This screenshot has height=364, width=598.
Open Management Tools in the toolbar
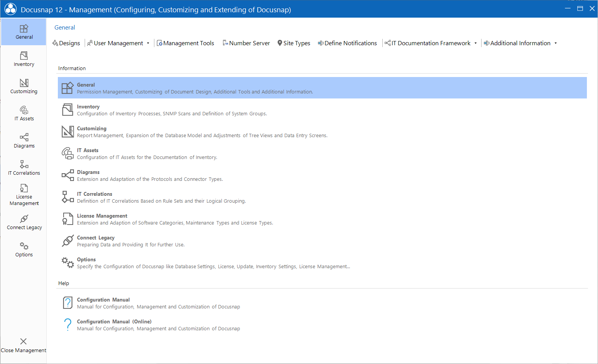pos(185,43)
